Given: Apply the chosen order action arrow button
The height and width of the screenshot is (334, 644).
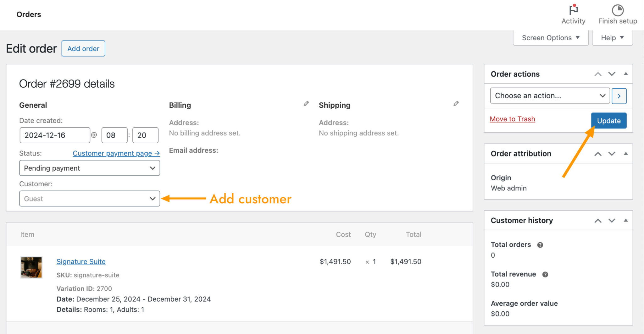Looking at the screenshot, I should coord(619,96).
